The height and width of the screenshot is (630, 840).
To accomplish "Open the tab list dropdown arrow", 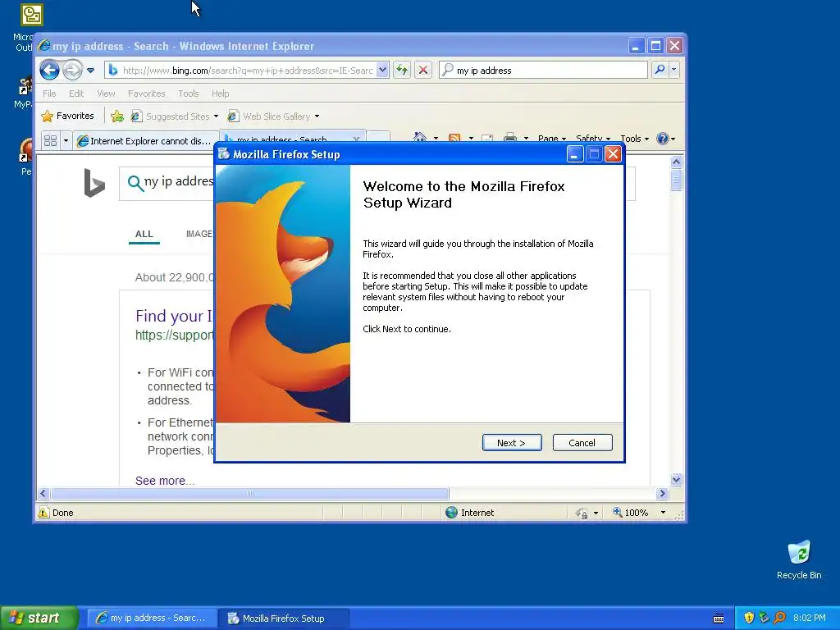I will pos(66,140).
